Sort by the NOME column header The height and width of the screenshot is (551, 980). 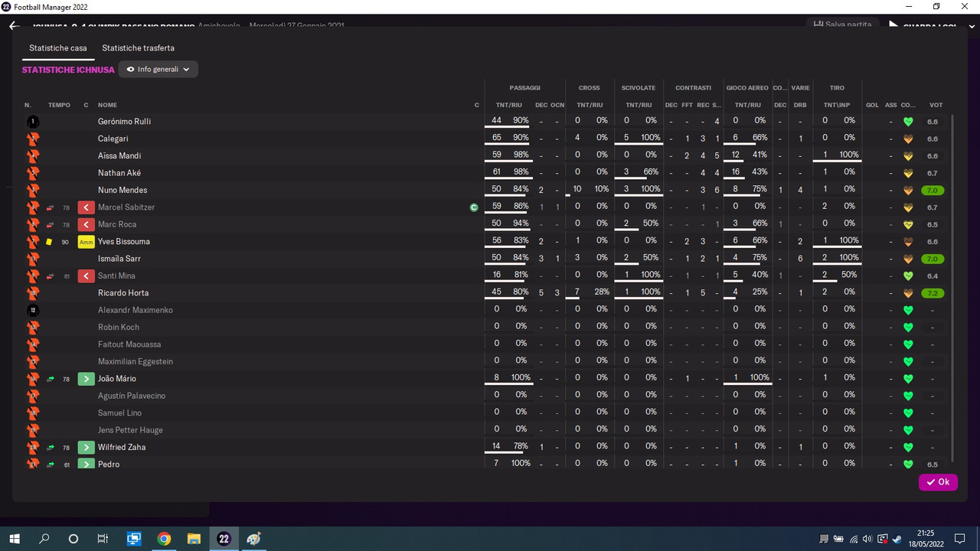click(107, 105)
